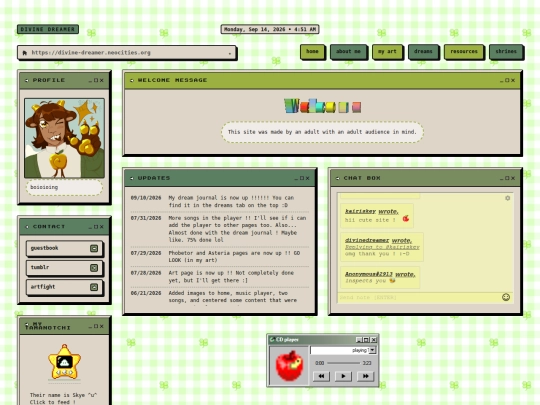Open the my art page
540x405 pixels.
[387, 52]
